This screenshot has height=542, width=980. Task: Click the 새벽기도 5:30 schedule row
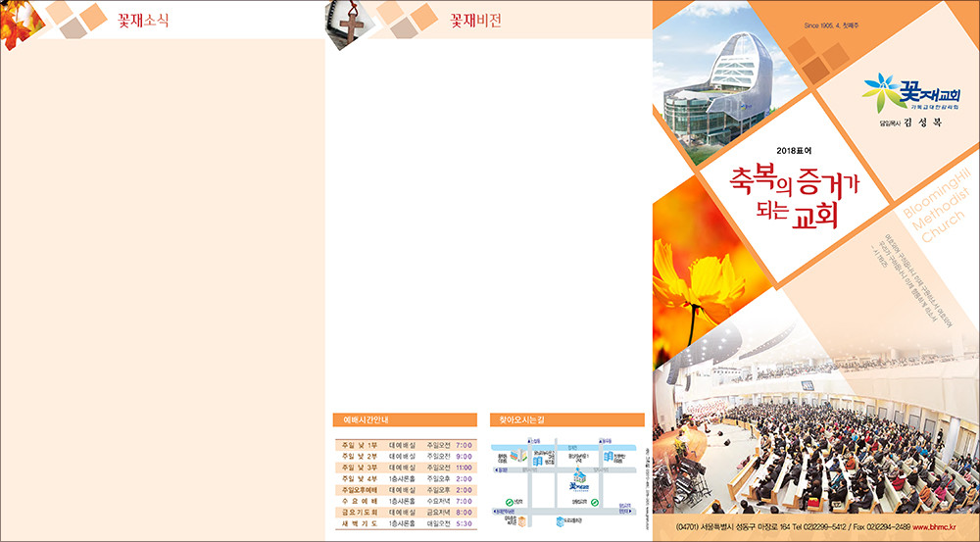click(405, 523)
